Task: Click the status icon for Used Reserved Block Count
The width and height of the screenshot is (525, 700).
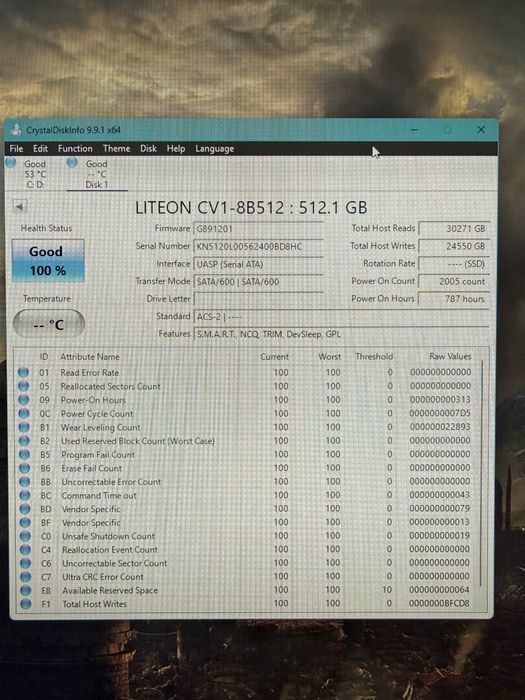Action: pos(25,441)
